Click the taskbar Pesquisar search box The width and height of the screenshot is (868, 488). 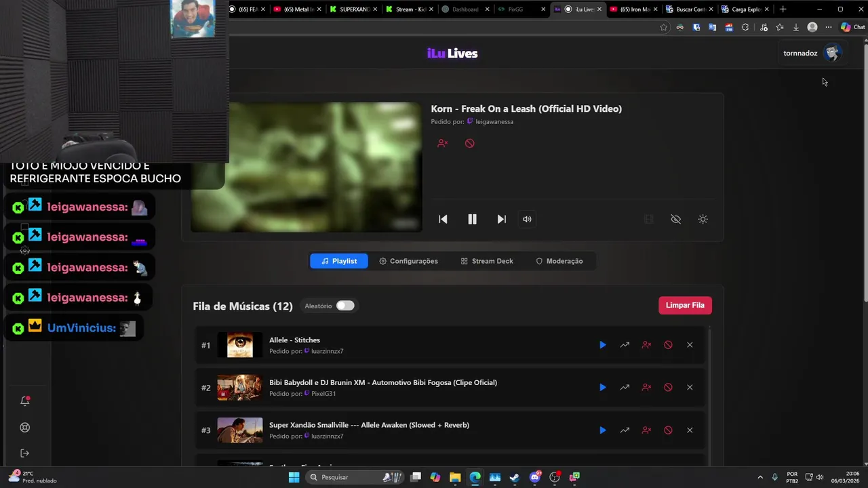coord(355,477)
